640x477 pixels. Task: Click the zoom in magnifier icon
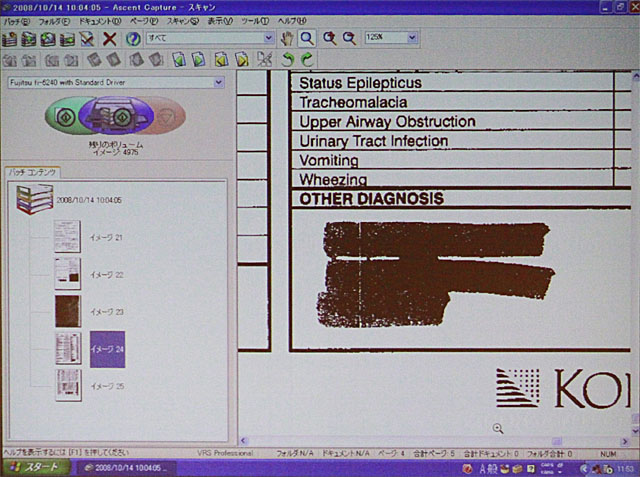click(329, 38)
